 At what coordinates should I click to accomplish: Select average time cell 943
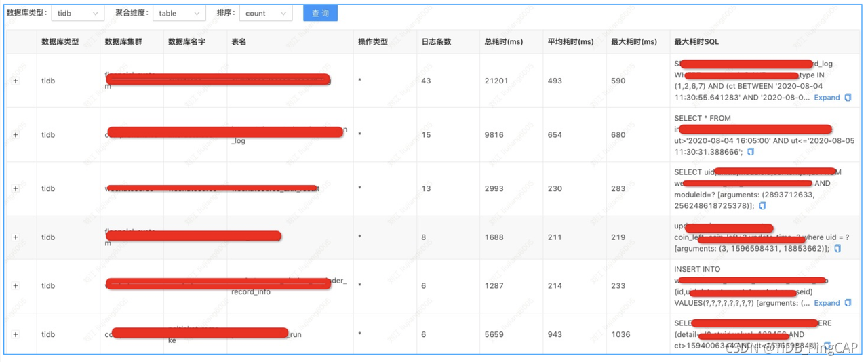[x=555, y=334]
